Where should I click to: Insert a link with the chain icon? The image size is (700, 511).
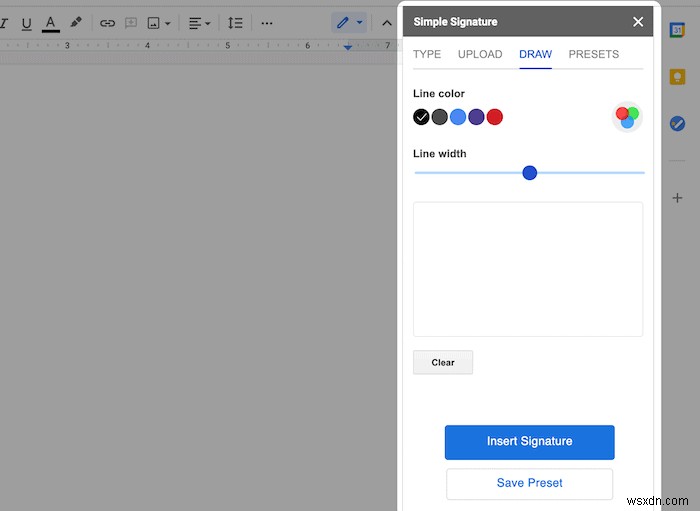(107, 23)
